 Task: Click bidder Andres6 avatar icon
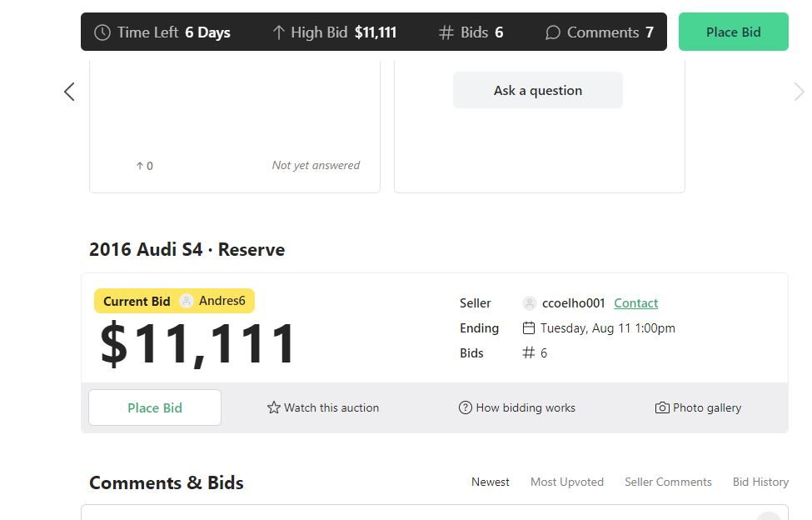[187, 301]
